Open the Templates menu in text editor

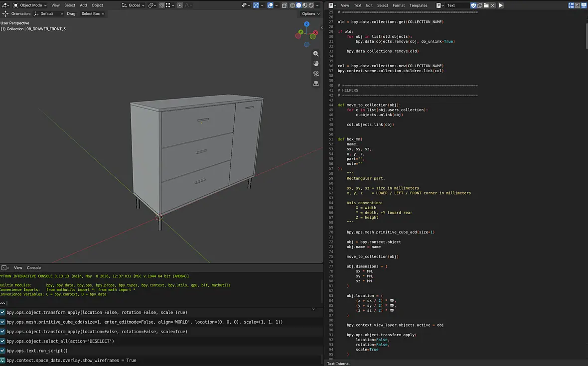[418, 5]
